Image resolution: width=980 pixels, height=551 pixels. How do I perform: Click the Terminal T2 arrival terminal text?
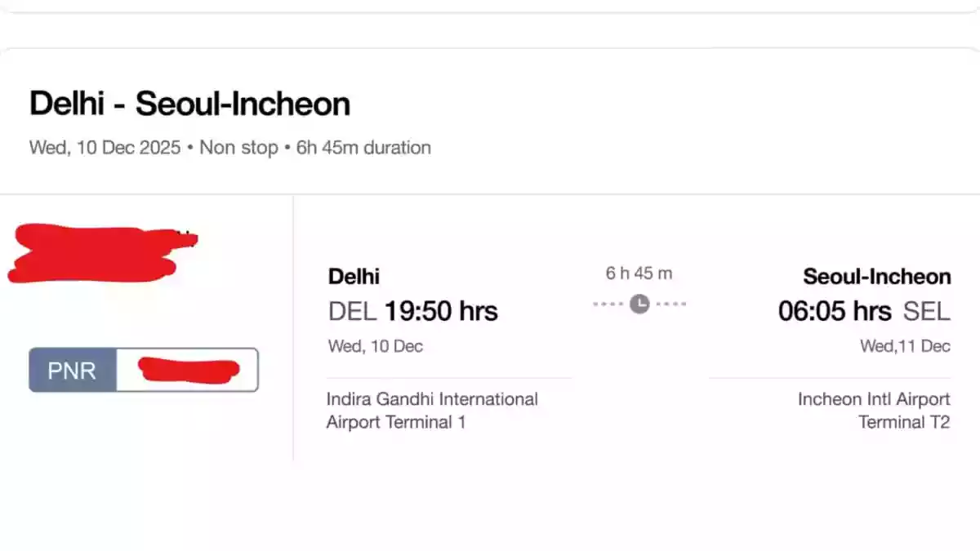click(904, 422)
